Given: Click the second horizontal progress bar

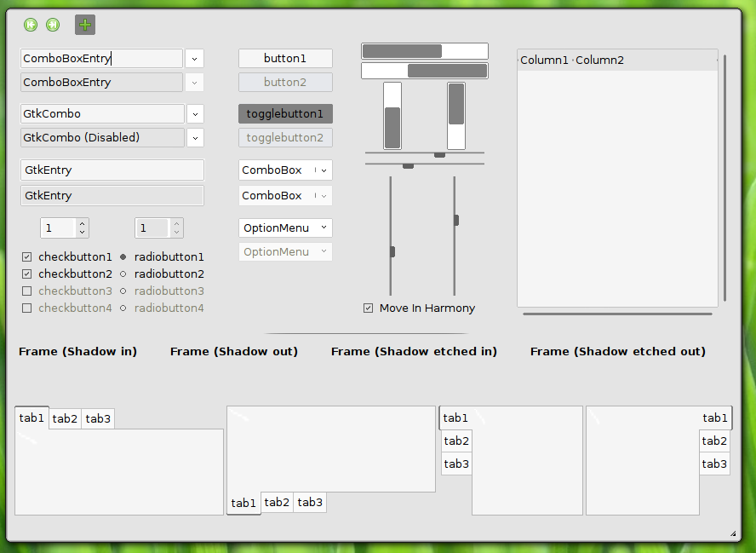Looking at the screenshot, I should tap(425, 71).
